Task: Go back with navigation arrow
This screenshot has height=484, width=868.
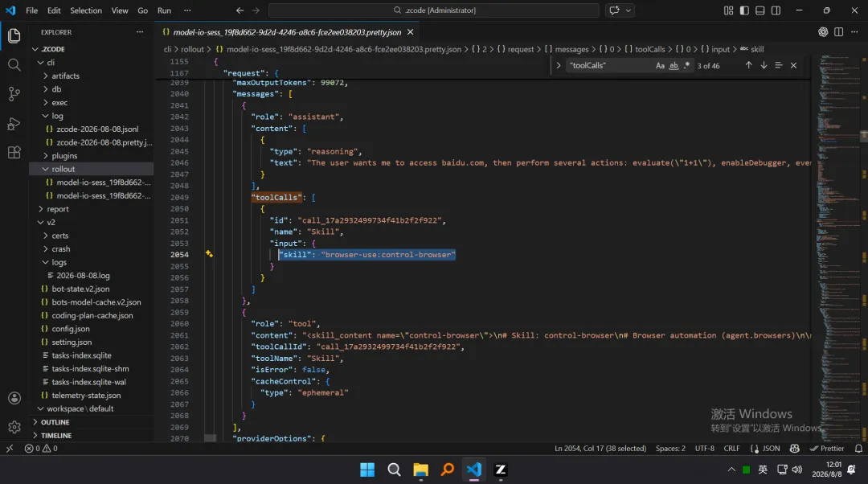Action: click(240, 10)
